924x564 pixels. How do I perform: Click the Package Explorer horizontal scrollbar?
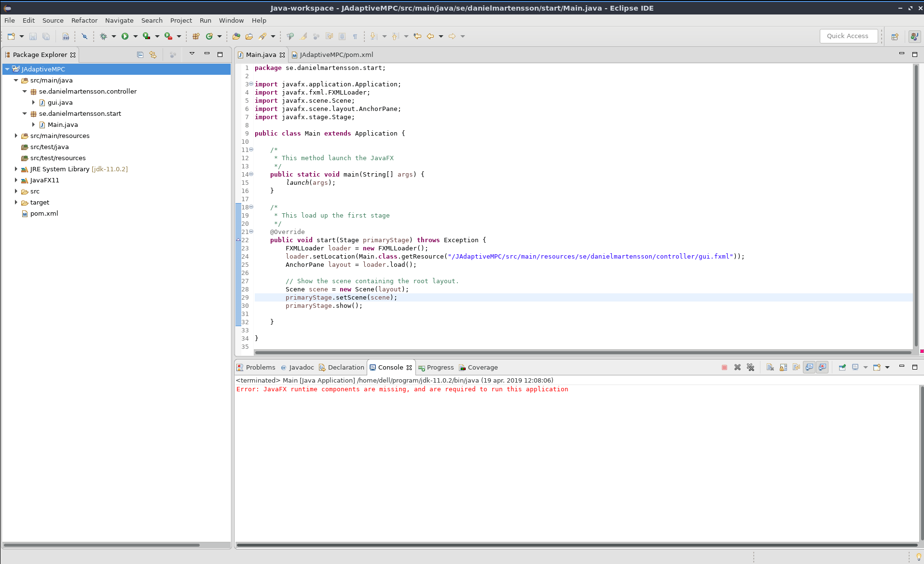[x=102, y=545]
